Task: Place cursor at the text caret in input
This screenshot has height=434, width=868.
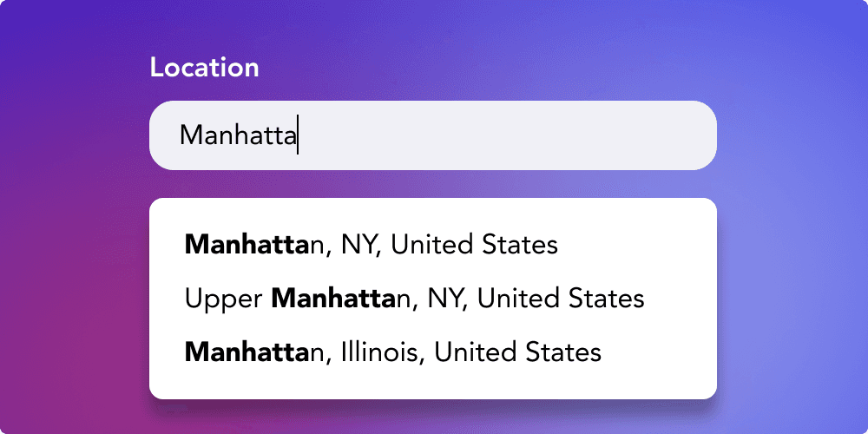Action: coord(298,135)
